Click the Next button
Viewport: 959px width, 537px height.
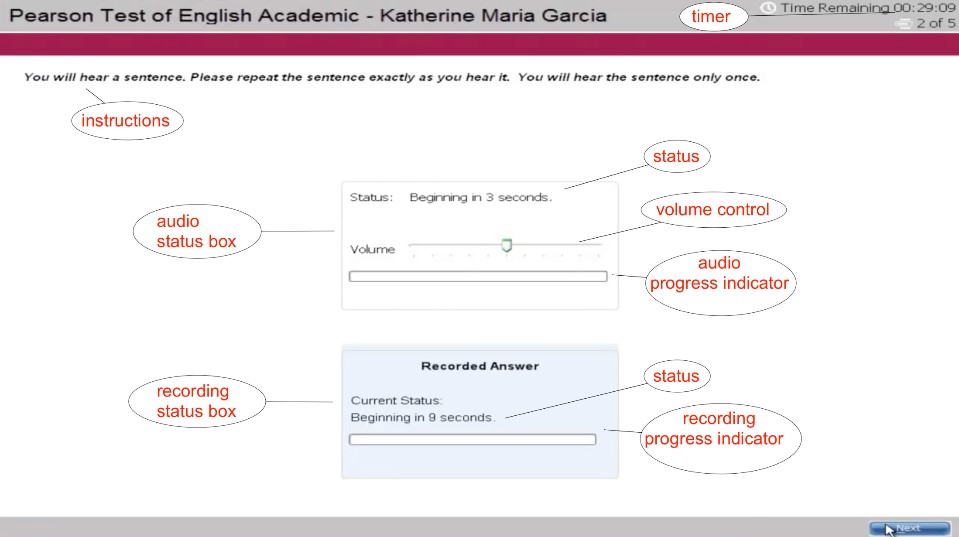[x=909, y=528]
